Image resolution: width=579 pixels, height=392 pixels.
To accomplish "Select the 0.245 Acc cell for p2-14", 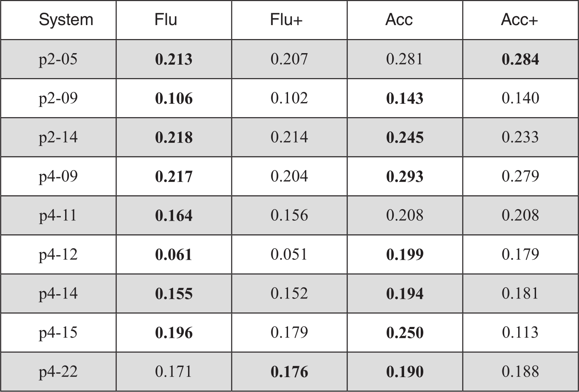I will click(x=405, y=138).
